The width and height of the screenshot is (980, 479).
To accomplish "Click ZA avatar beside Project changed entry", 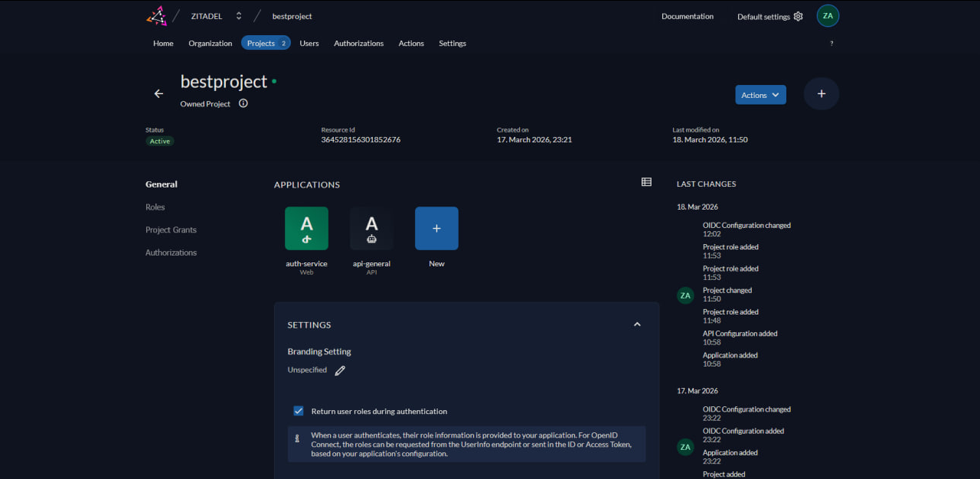I will coord(685,295).
